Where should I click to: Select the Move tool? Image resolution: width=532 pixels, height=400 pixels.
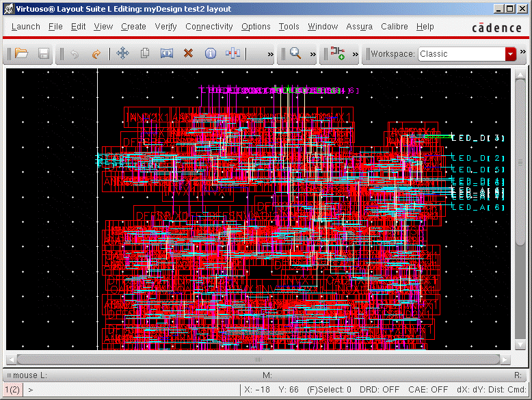(x=122, y=53)
